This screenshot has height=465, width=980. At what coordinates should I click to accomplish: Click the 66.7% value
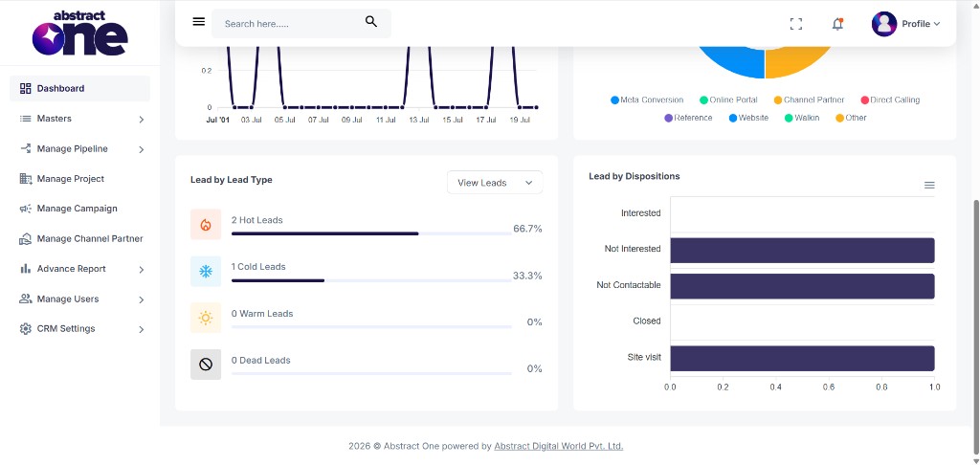[527, 229]
